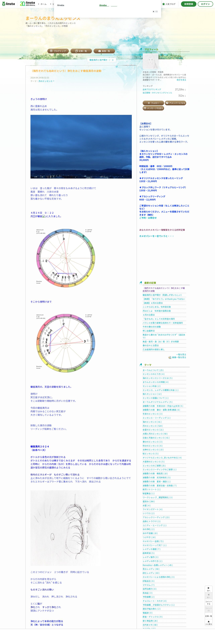Click アメンバーになる button
The width and height of the screenshot is (215, 644).
pyautogui.click(x=175, y=103)
